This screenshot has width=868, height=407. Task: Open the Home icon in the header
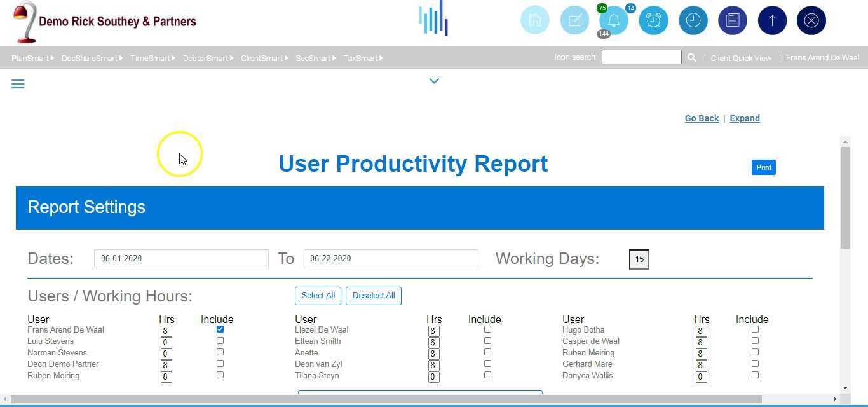point(535,20)
